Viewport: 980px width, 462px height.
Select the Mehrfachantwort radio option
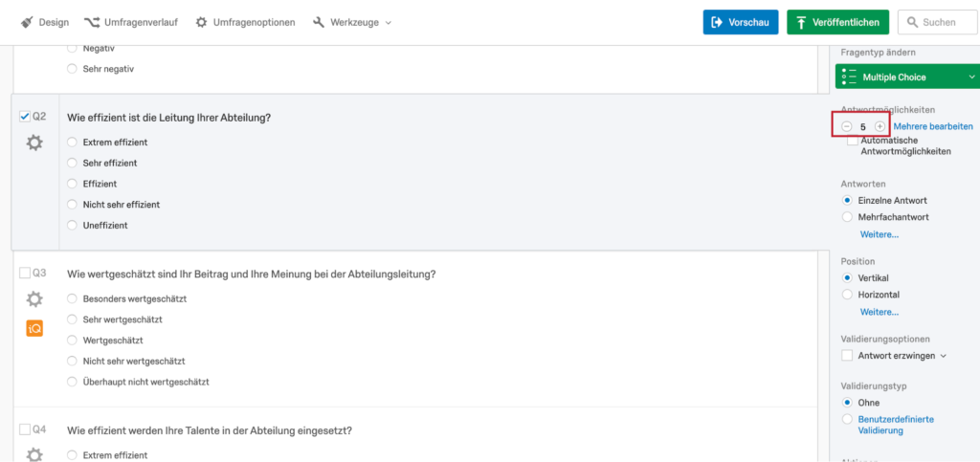point(848,217)
